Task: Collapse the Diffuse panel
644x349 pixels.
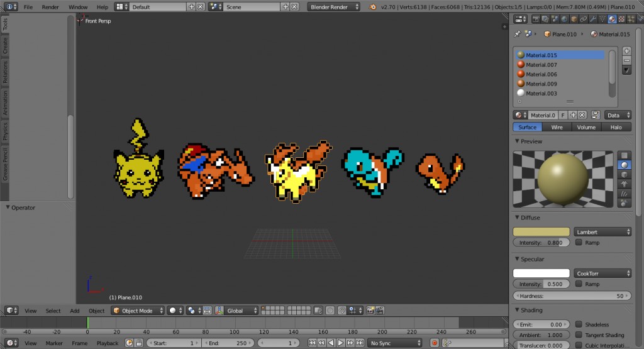Action: 517,218
